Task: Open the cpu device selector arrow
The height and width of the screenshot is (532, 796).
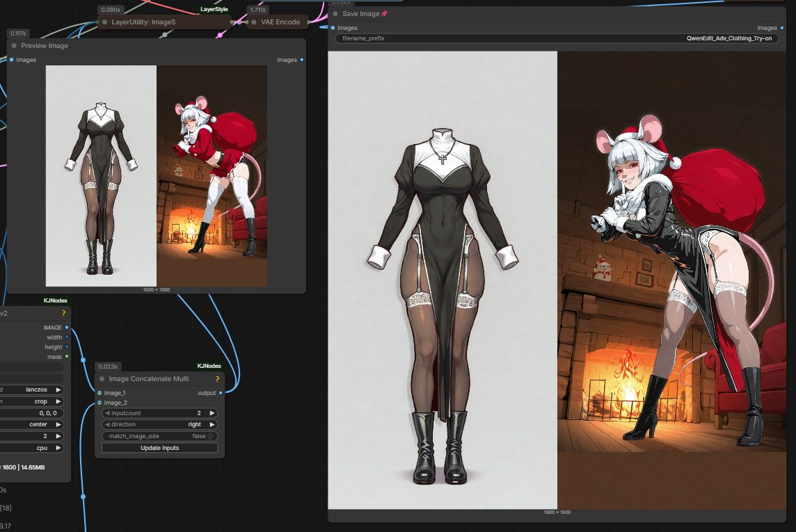Action: click(x=58, y=448)
